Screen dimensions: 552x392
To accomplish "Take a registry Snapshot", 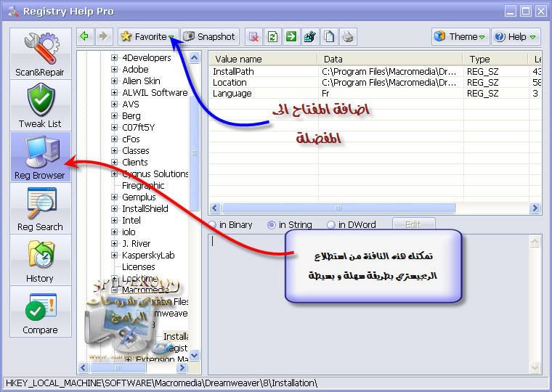I will tap(210, 36).
